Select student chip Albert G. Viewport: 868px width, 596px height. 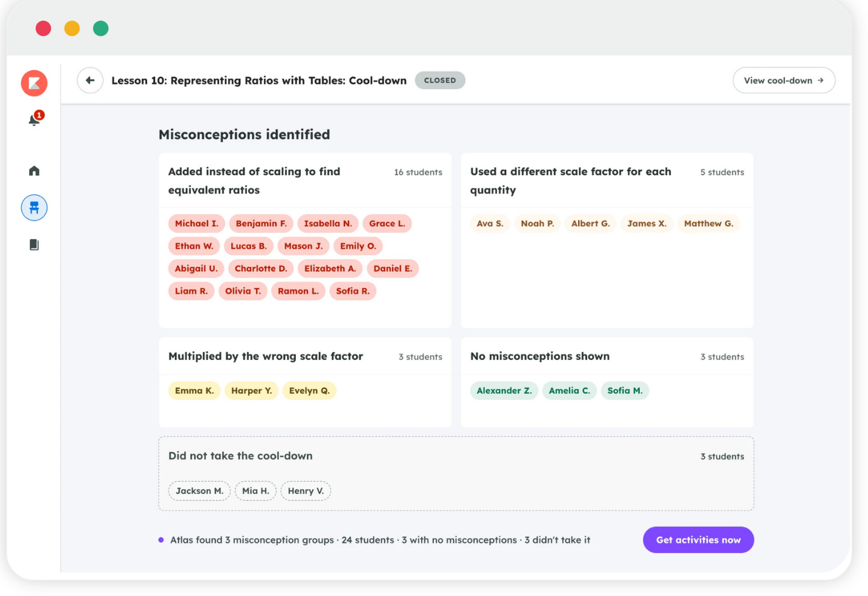pyautogui.click(x=591, y=223)
